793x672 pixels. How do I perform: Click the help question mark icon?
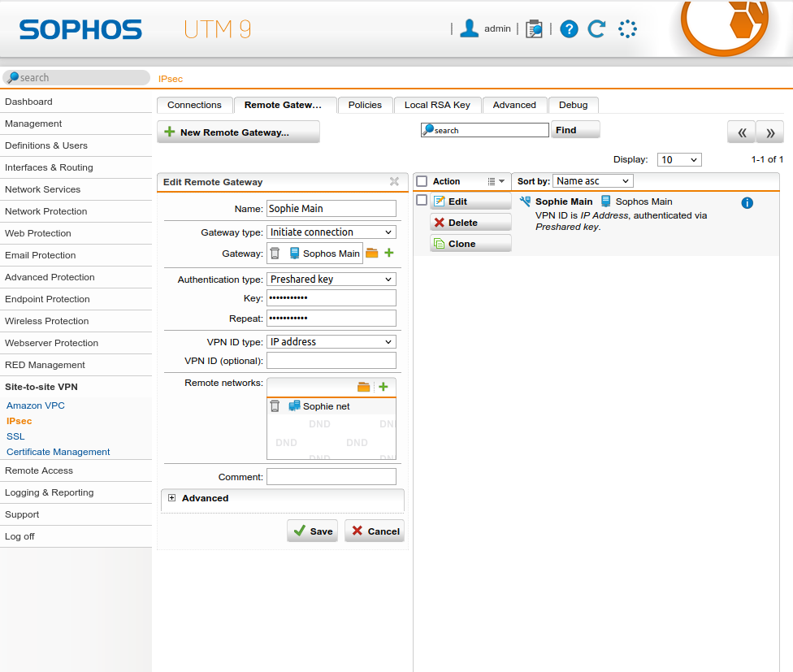tap(570, 29)
